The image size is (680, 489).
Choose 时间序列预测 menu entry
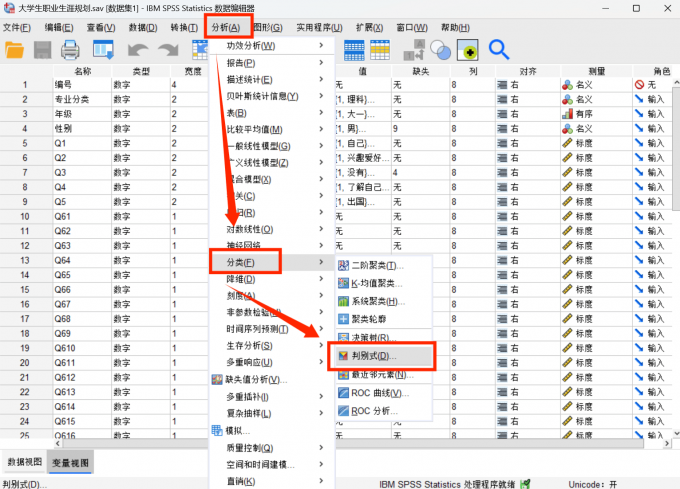pyautogui.click(x=257, y=329)
